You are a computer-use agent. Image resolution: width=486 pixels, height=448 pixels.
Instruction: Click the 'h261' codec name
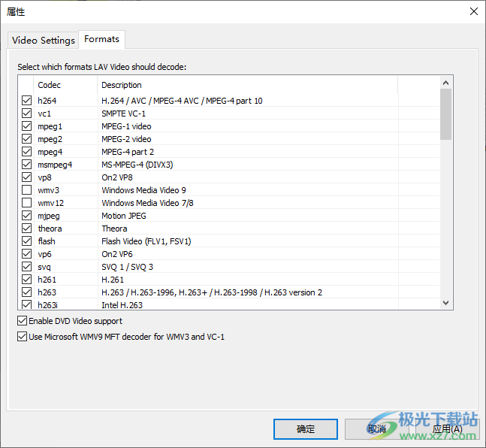pyautogui.click(x=47, y=280)
